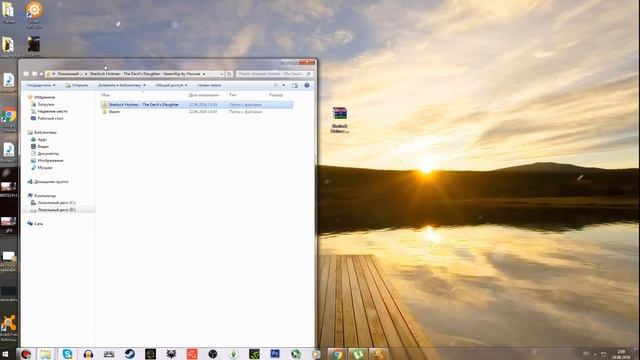640x360 pixels.
Task: Open the Музыка library
Action: 44,167
